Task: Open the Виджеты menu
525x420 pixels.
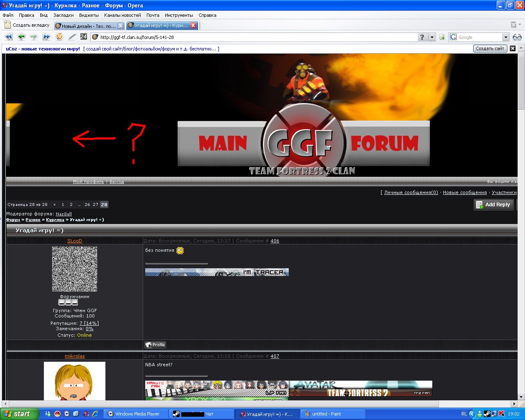Action: tap(89, 15)
